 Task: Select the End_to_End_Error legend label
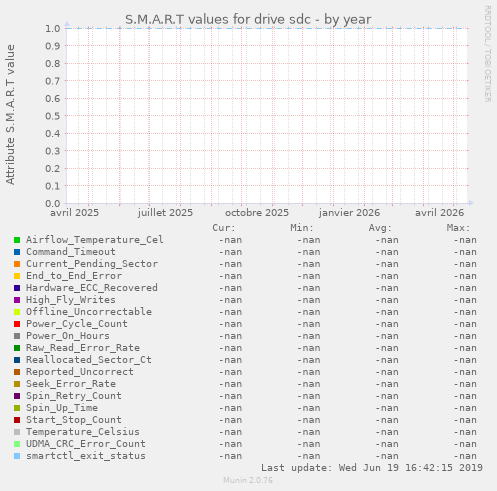coord(74,276)
